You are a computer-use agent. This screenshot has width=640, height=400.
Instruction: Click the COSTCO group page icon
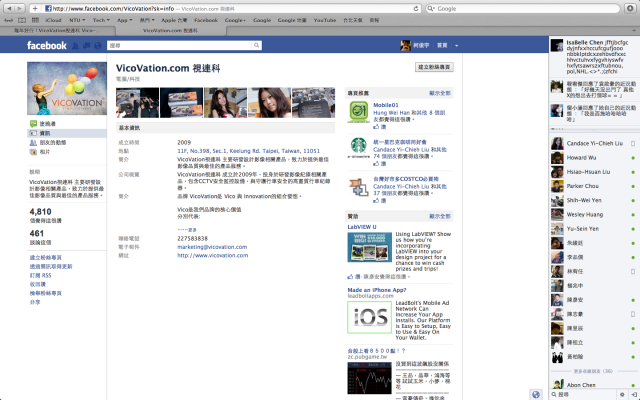358,186
